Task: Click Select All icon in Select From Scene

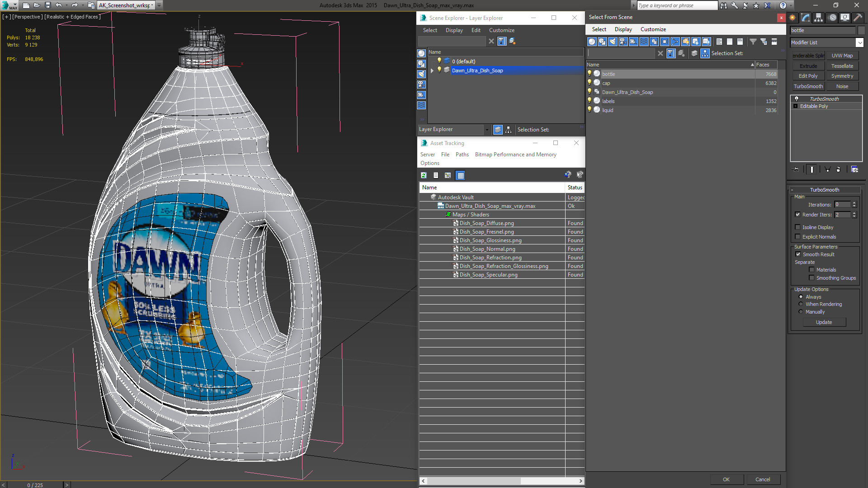Action: tap(719, 42)
